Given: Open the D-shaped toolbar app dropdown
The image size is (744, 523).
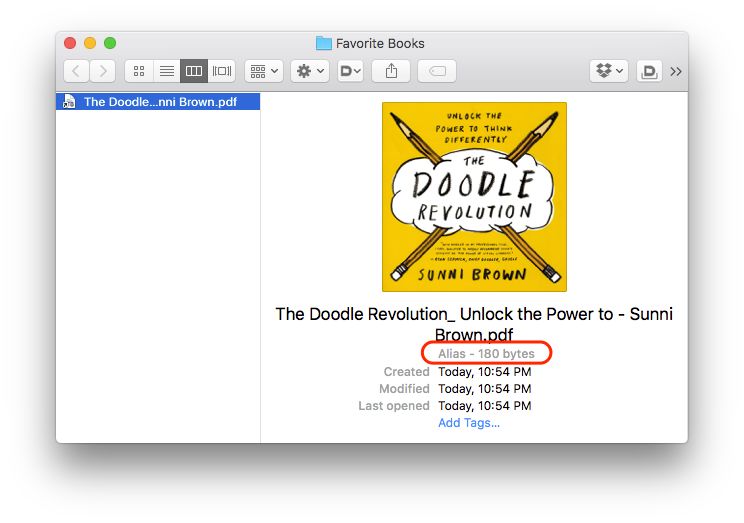Looking at the screenshot, I should pyautogui.click(x=351, y=71).
